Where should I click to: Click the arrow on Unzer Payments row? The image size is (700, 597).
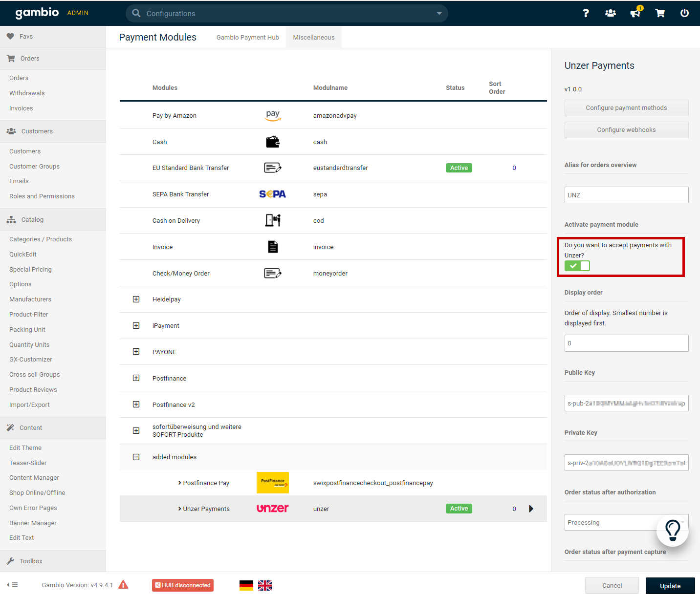pyautogui.click(x=531, y=509)
